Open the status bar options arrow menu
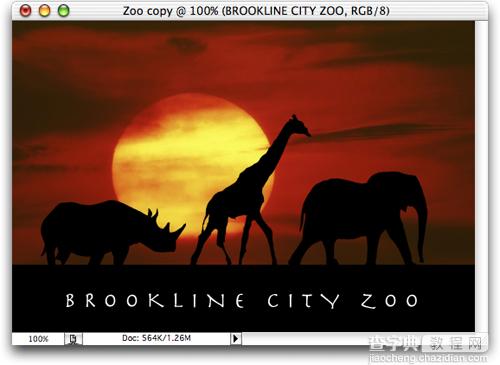 [x=236, y=339]
